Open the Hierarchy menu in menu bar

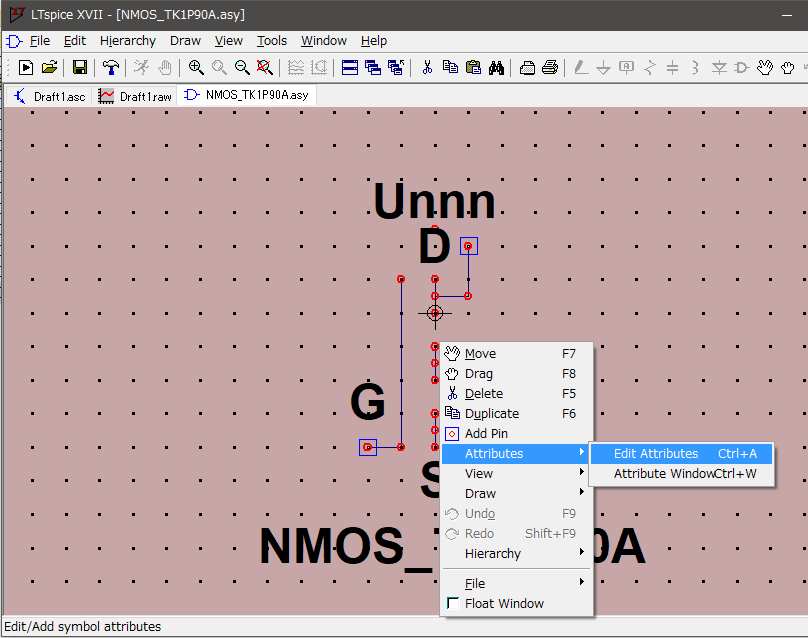point(128,41)
